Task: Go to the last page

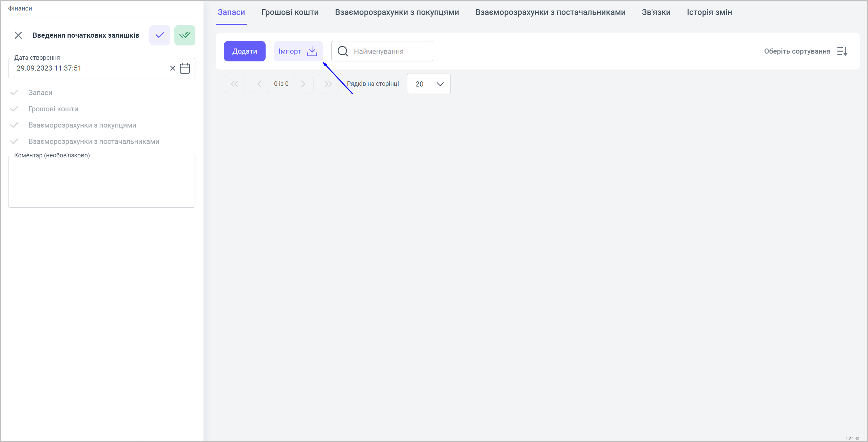Action: point(328,84)
